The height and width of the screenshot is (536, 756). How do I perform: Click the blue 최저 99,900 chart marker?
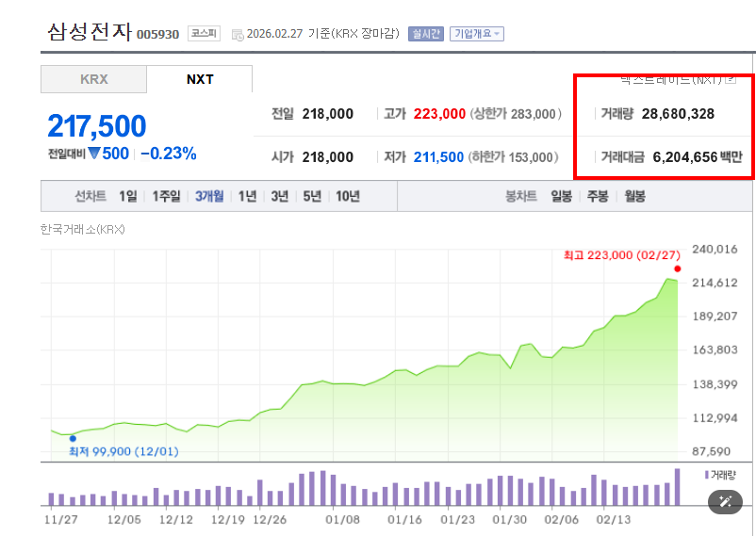pos(73,439)
